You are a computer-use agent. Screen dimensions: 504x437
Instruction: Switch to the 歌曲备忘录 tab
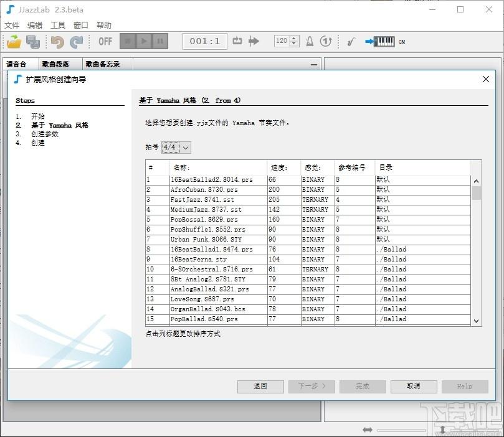click(x=108, y=64)
